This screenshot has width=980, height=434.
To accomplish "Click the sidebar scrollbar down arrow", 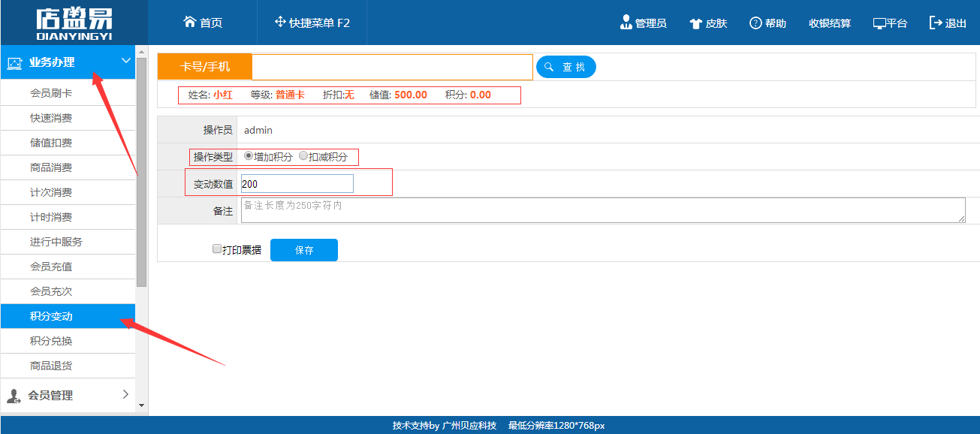I will point(141,405).
